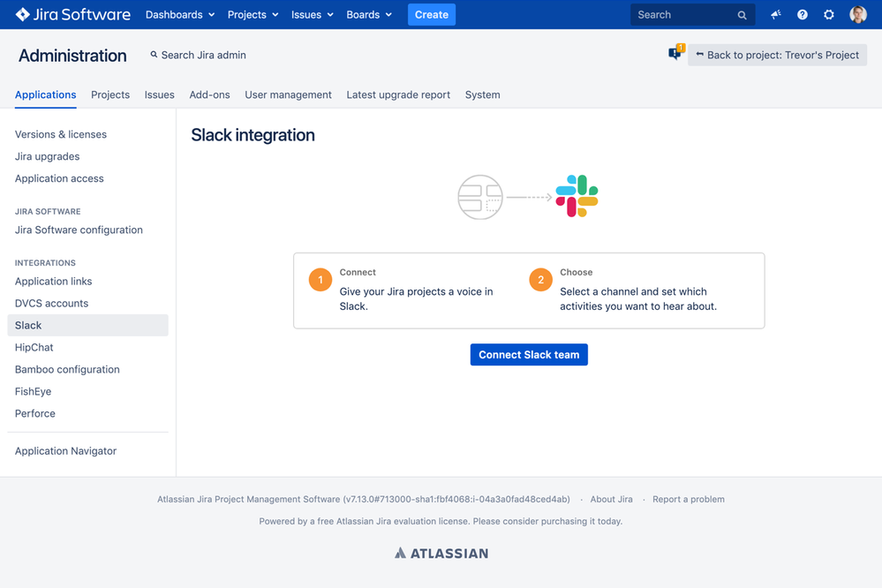Click the search magnifier icon in top bar
Viewport: 882px width, 588px height.
(x=742, y=15)
